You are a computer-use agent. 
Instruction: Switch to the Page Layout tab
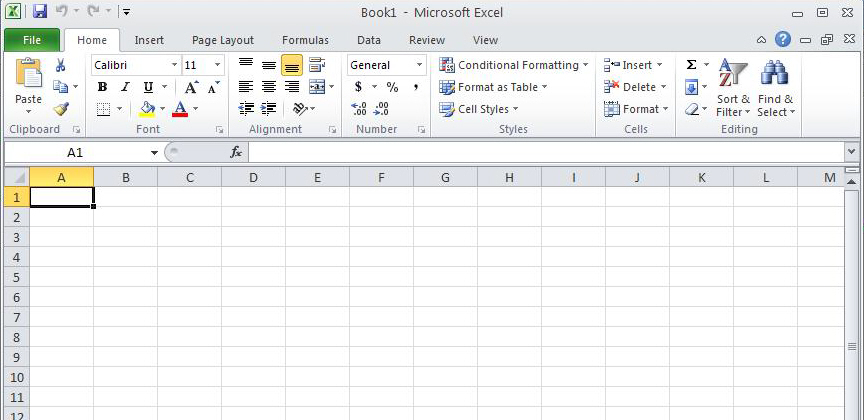click(x=223, y=40)
